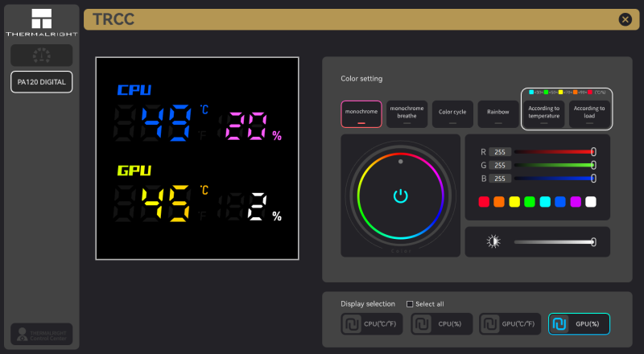
Task: Toggle GPU(°C/°F) display selection
Action: pyautogui.click(x=510, y=323)
